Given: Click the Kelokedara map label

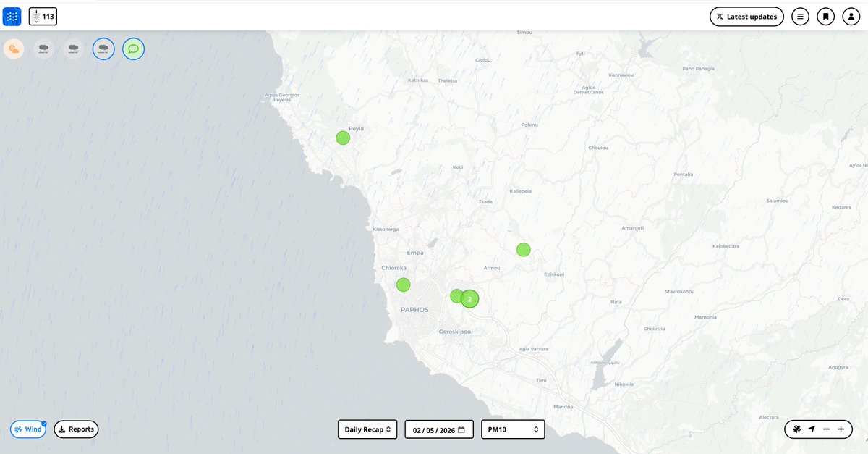Looking at the screenshot, I should point(726,246).
